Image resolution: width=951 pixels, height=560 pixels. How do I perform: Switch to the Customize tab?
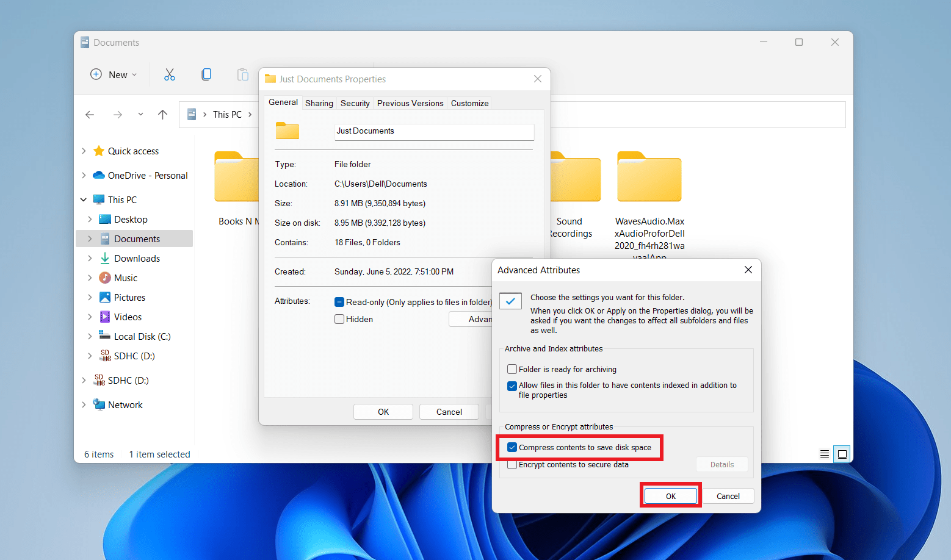coord(470,103)
